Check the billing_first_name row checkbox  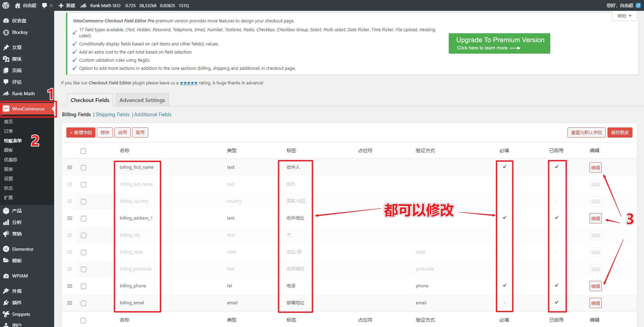[84, 168]
